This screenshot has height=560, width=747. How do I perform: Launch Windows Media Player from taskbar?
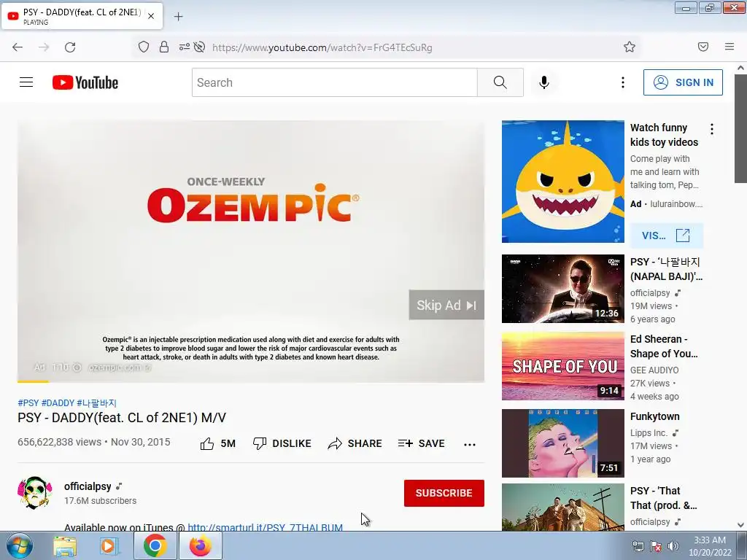[x=109, y=545]
